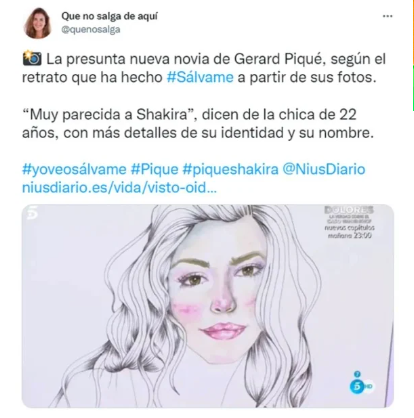Click the Dolores promo overlay in image

pyautogui.click(x=349, y=222)
